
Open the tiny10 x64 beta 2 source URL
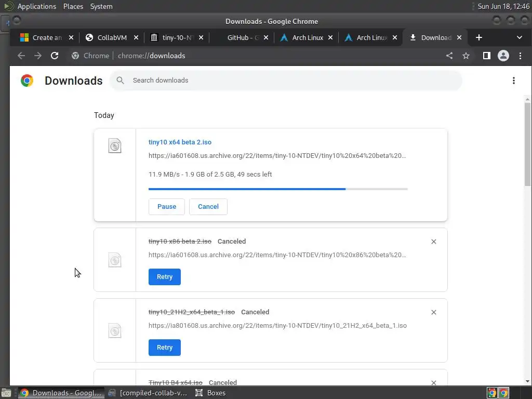click(x=277, y=156)
